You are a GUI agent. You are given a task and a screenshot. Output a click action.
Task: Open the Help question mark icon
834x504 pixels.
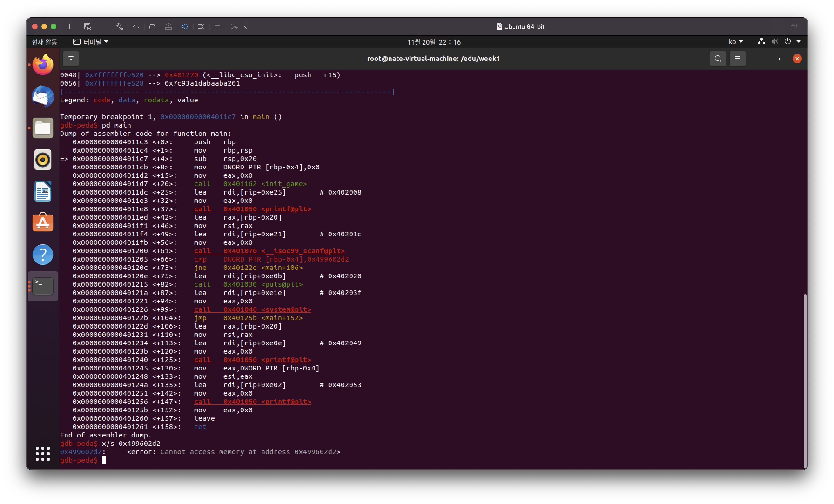[43, 255]
